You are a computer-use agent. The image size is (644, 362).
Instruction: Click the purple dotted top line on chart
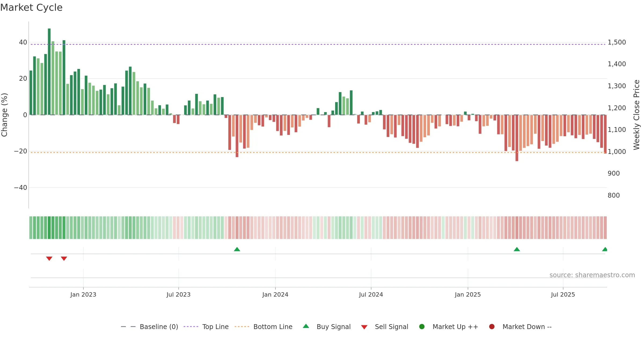pyautogui.click(x=318, y=44)
